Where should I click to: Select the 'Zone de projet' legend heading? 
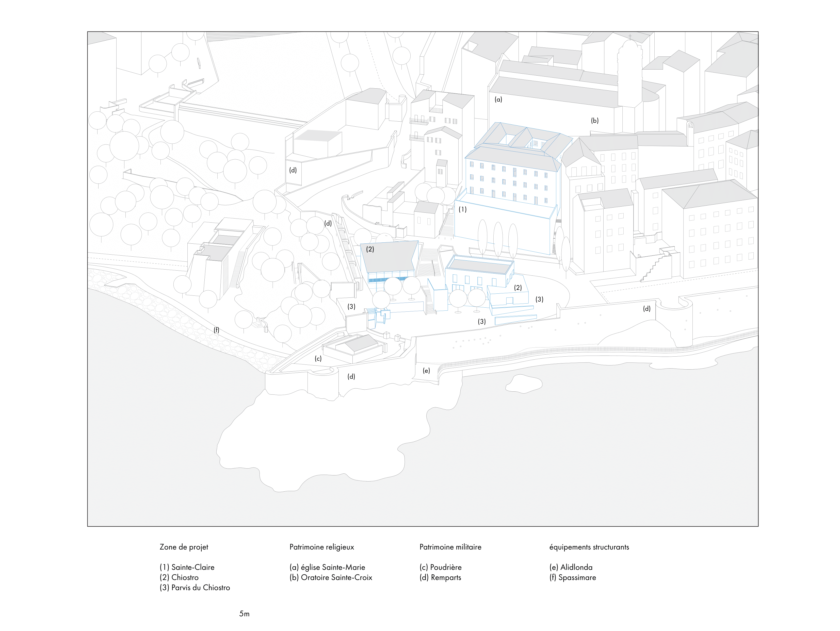coord(184,547)
